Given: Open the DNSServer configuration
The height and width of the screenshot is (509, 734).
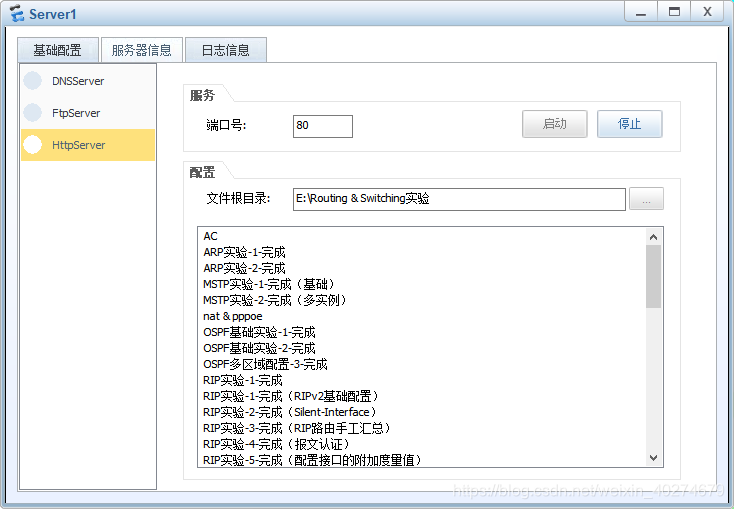Looking at the screenshot, I should [88, 81].
